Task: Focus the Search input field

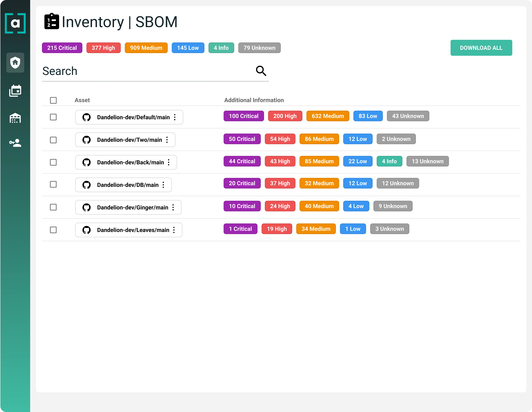Action: (146, 71)
